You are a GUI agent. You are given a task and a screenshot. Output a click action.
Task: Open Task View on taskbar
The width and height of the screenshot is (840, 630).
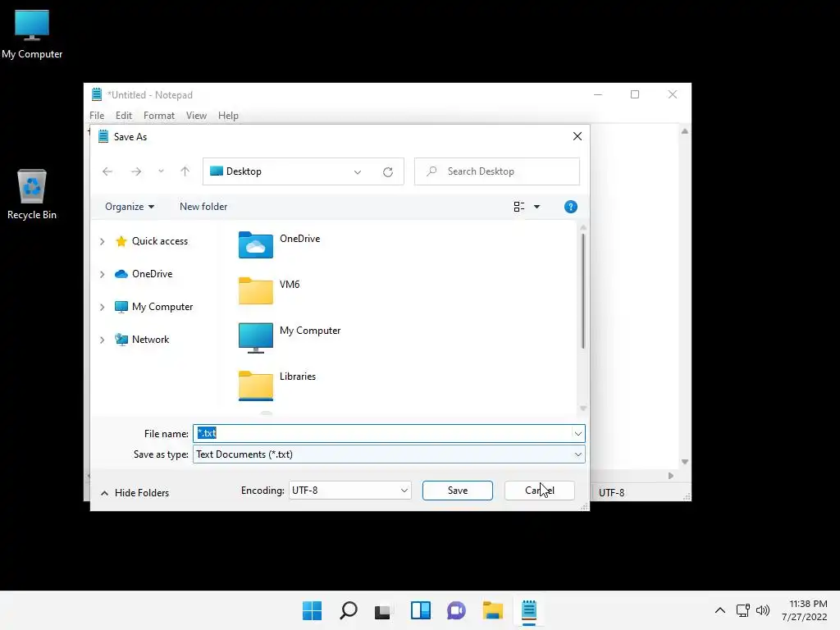(382, 610)
